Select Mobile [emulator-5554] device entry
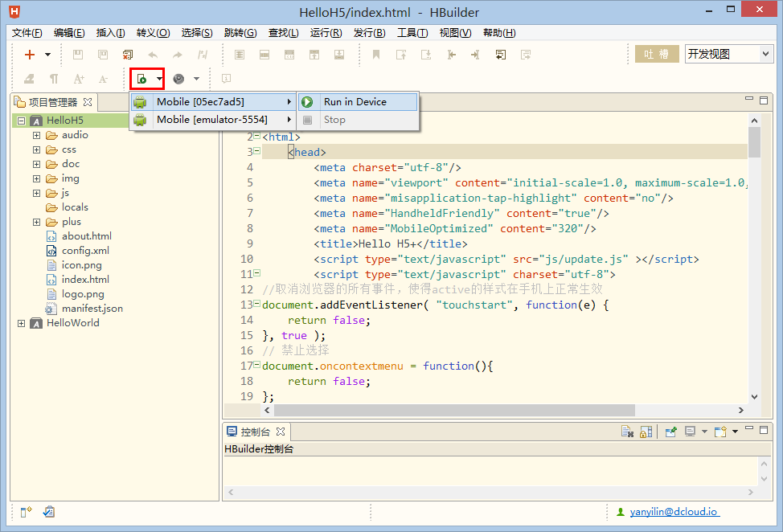The image size is (783, 532). [x=213, y=120]
